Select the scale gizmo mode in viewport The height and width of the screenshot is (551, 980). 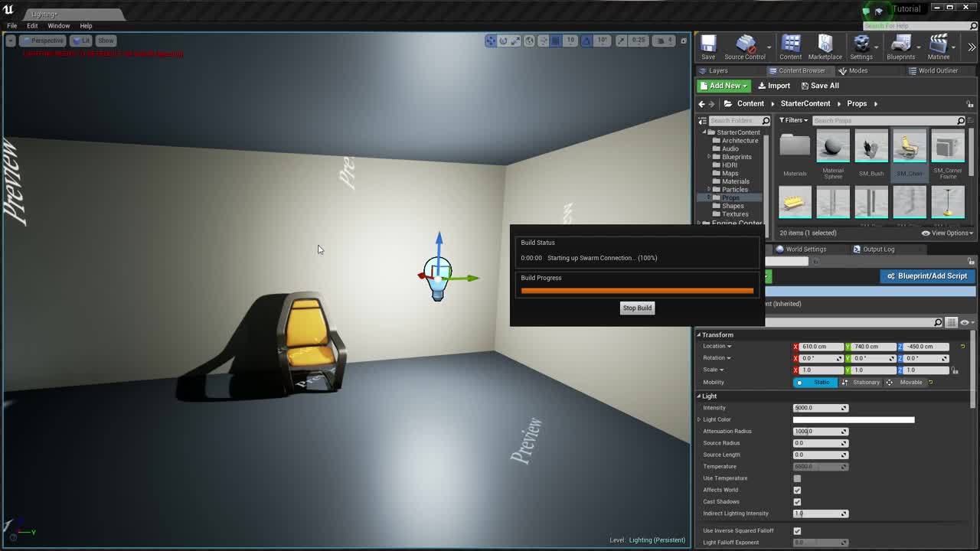click(x=515, y=41)
